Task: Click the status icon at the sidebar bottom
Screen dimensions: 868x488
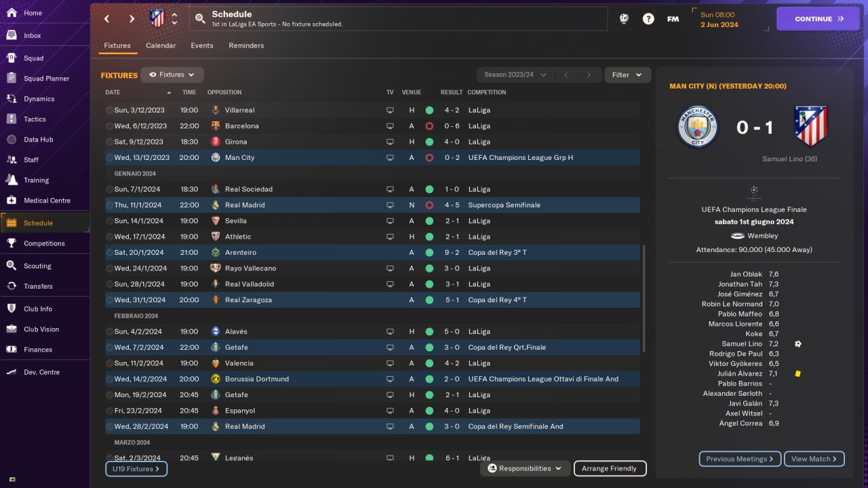Action: [12, 479]
